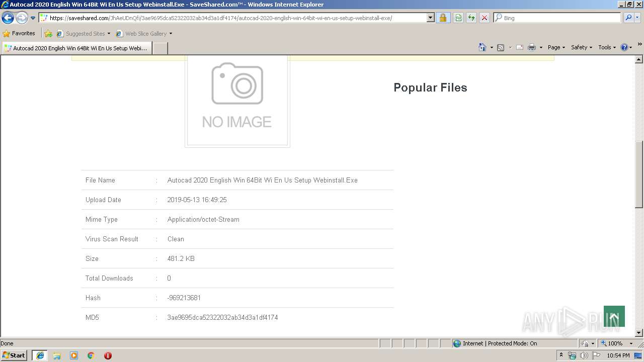Viewport: 644px width, 362px height.
Task: Click hash value -969213681
Action: click(x=184, y=298)
